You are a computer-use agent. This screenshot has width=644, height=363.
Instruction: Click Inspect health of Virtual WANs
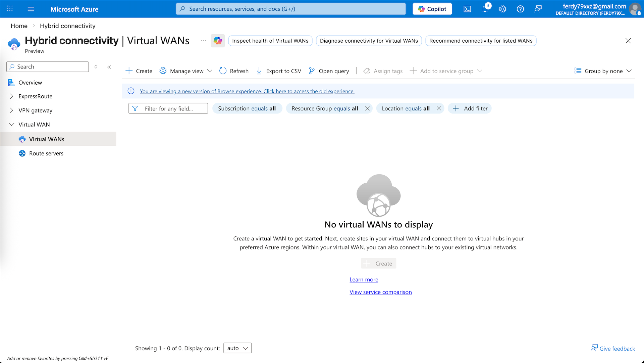(270, 41)
